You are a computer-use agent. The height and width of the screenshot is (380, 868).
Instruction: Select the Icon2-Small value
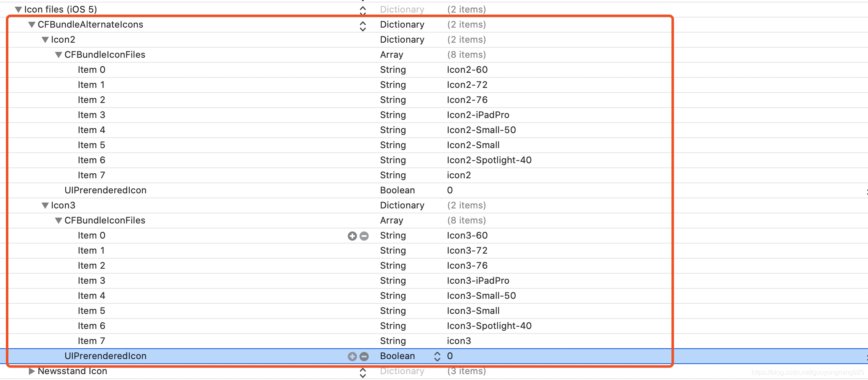point(473,145)
